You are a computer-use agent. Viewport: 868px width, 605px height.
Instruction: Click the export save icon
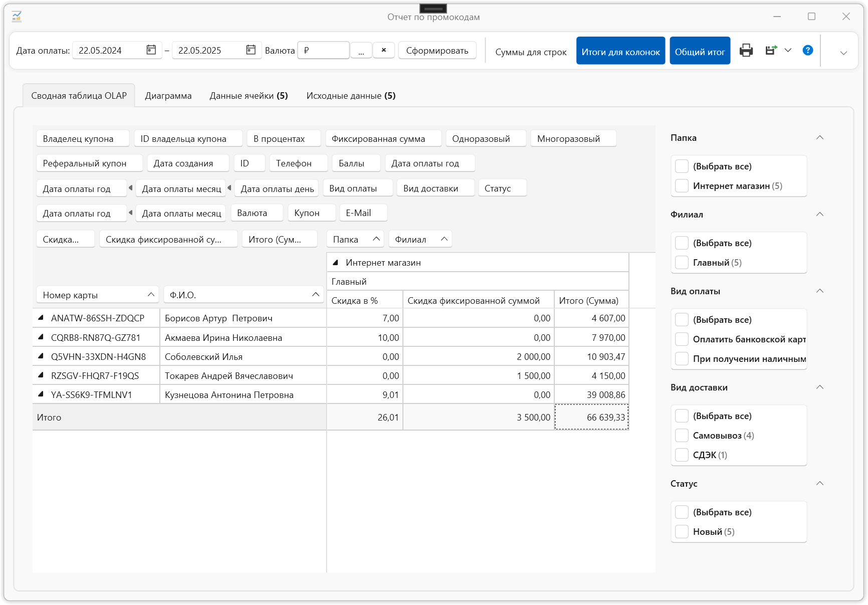771,50
